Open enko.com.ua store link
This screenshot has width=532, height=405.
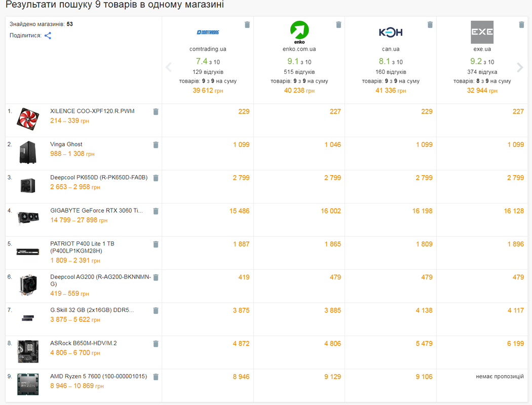coord(299,49)
